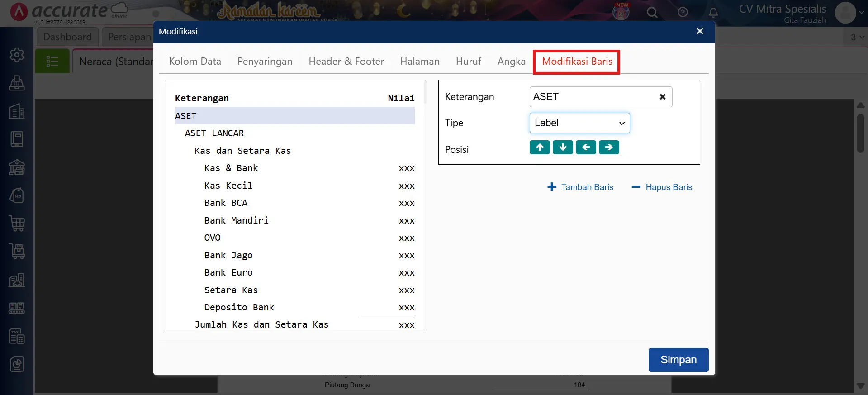
Task: Click the Hapus Baris link
Action: [662, 187]
